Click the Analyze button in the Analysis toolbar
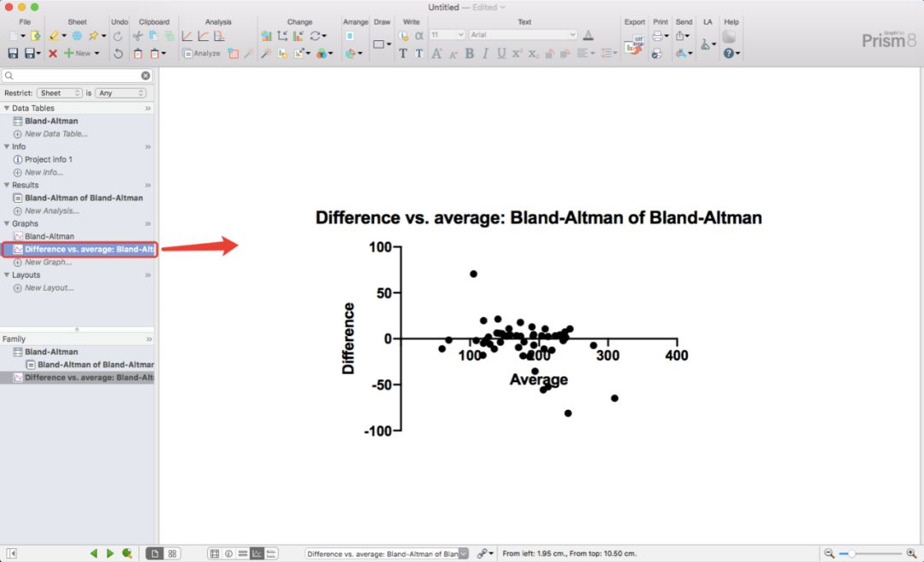Image resolution: width=924 pixels, height=562 pixels. (x=204, y=53)
